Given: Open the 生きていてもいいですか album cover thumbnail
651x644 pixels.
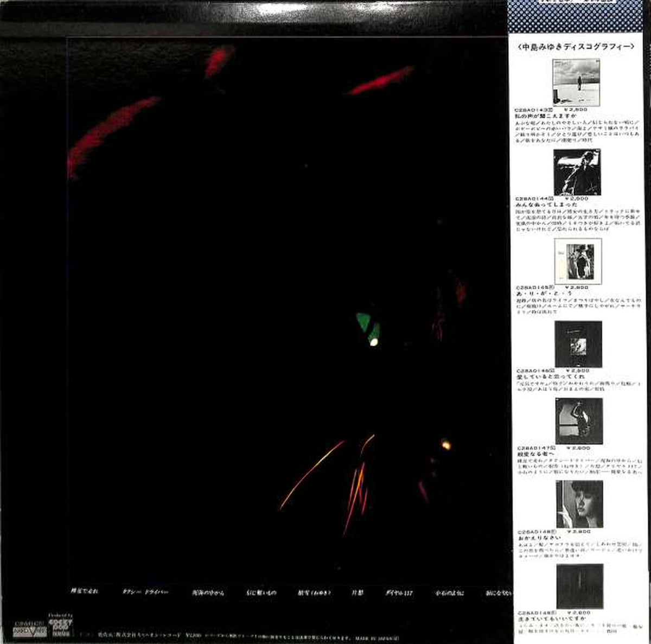Looking at the screenshot, I should pyautogui.click(x=580, y=586).
